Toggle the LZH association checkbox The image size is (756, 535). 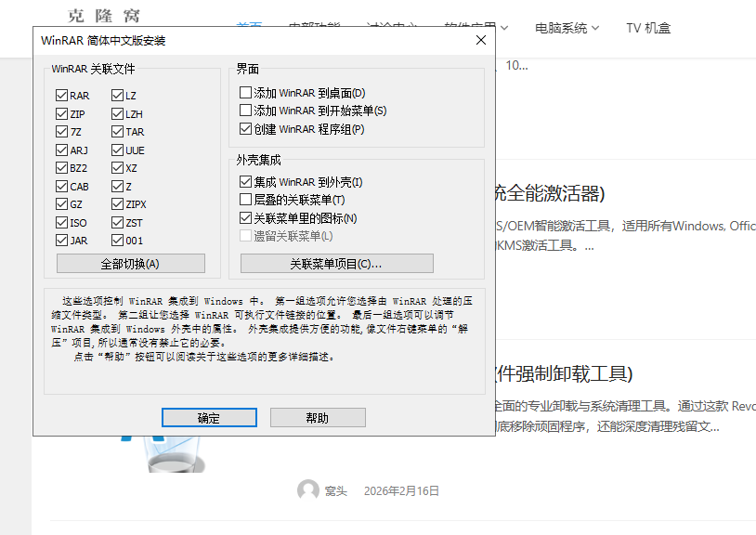coord(117,113)
